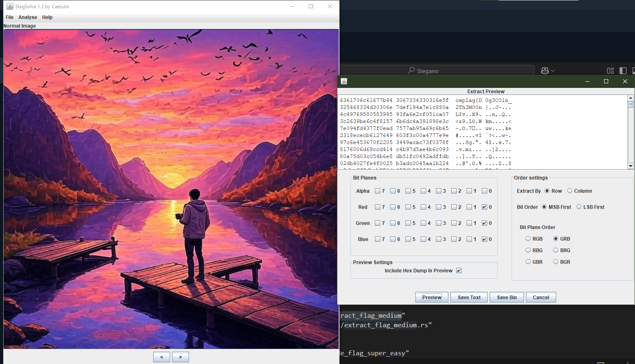635x364 pixels.
Task: Open the Analyse menu
Action: tap(28, 17)
